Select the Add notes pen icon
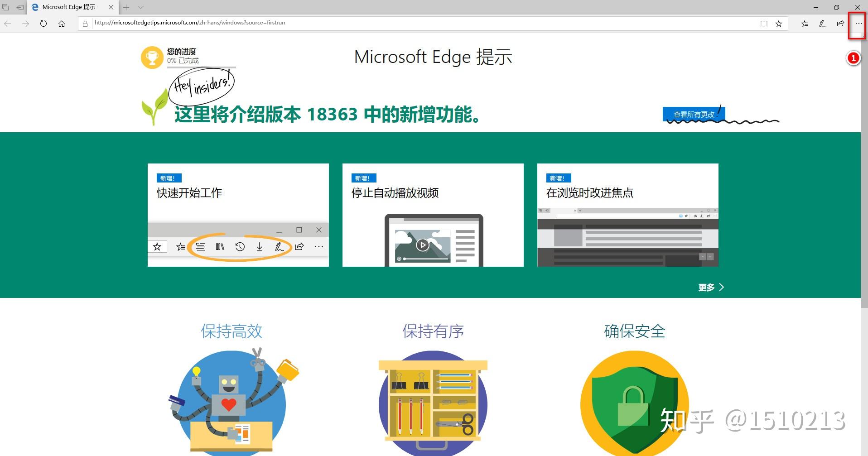The width and height of the screenshot is (868, 456). (822, 24)
